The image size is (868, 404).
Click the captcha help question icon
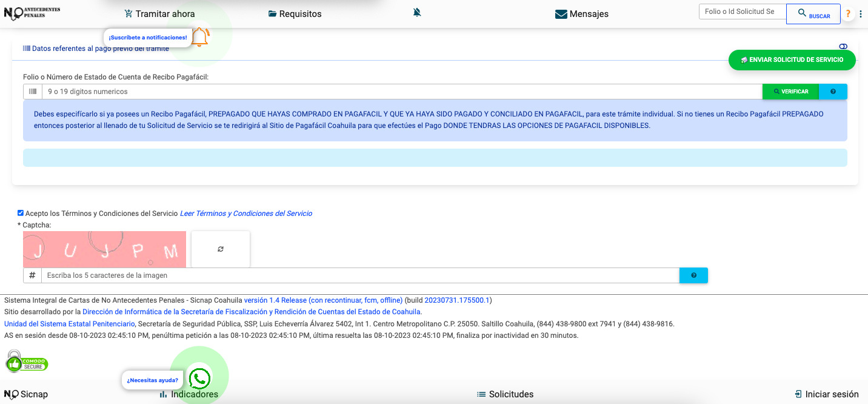(693, 275)
